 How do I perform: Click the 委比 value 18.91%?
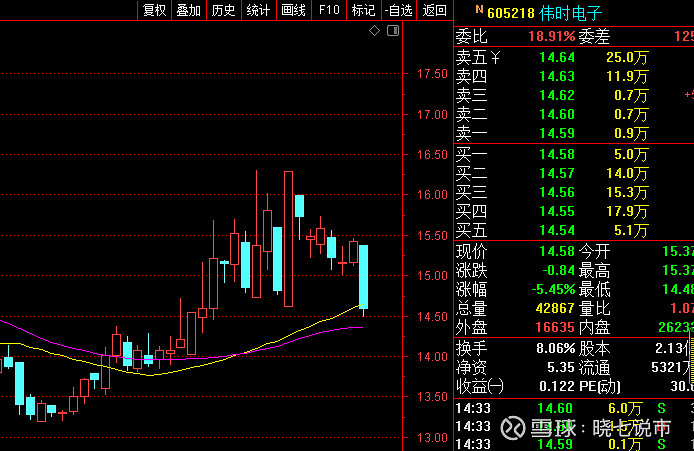(x=551, y=36)
